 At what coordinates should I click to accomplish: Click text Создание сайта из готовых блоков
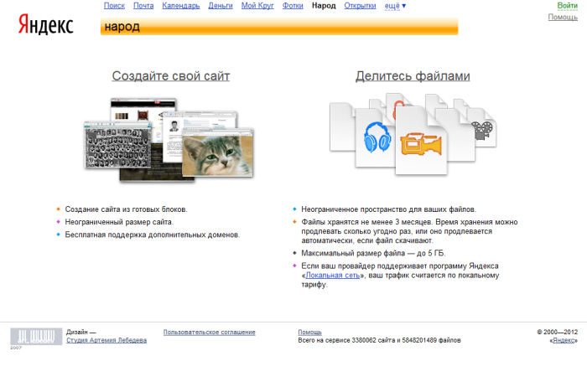coord(126,209)
